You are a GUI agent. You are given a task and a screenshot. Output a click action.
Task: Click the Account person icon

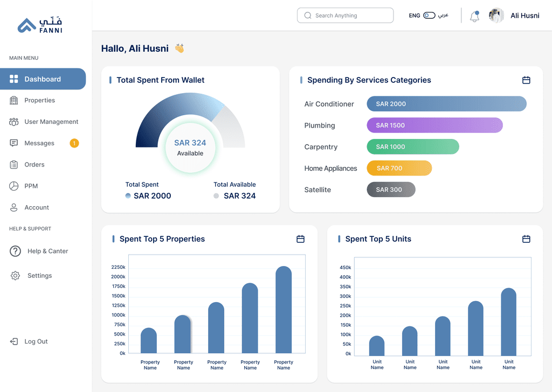[x=13, y=207]
